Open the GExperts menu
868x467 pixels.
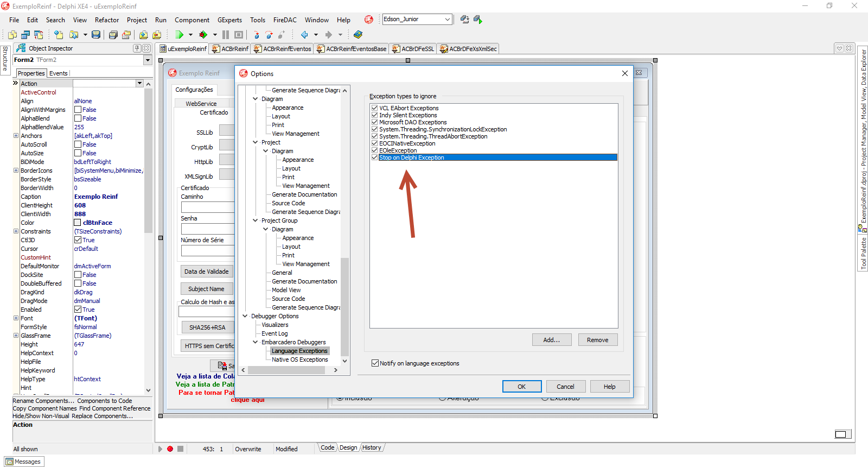pyautogui.click(x=230, y=20)
